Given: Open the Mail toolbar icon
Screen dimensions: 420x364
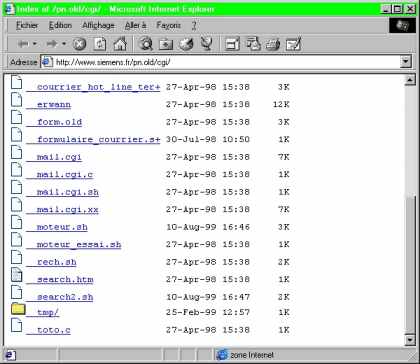Looking at the screenshot, I should (253, 44).
